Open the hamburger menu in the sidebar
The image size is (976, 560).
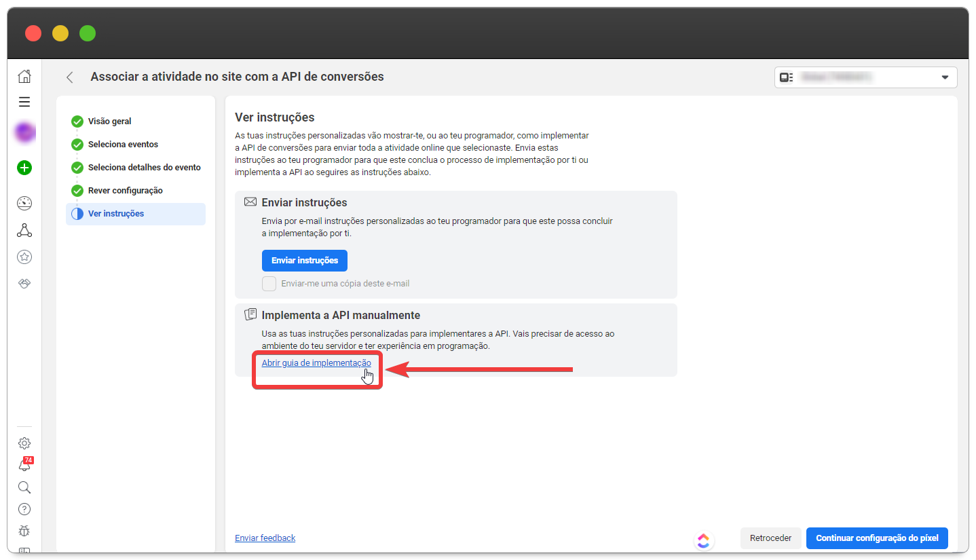(24, 102)
